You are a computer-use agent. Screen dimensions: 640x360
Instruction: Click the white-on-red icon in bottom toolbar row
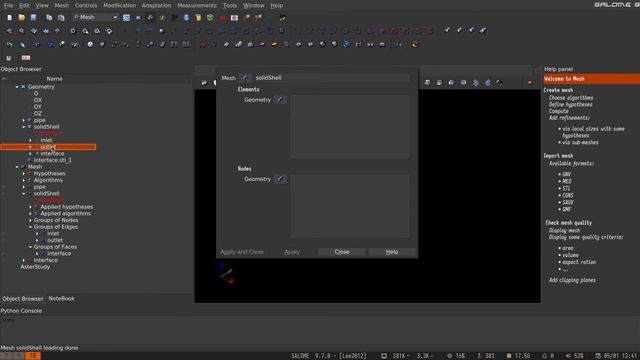coord(26,58)
